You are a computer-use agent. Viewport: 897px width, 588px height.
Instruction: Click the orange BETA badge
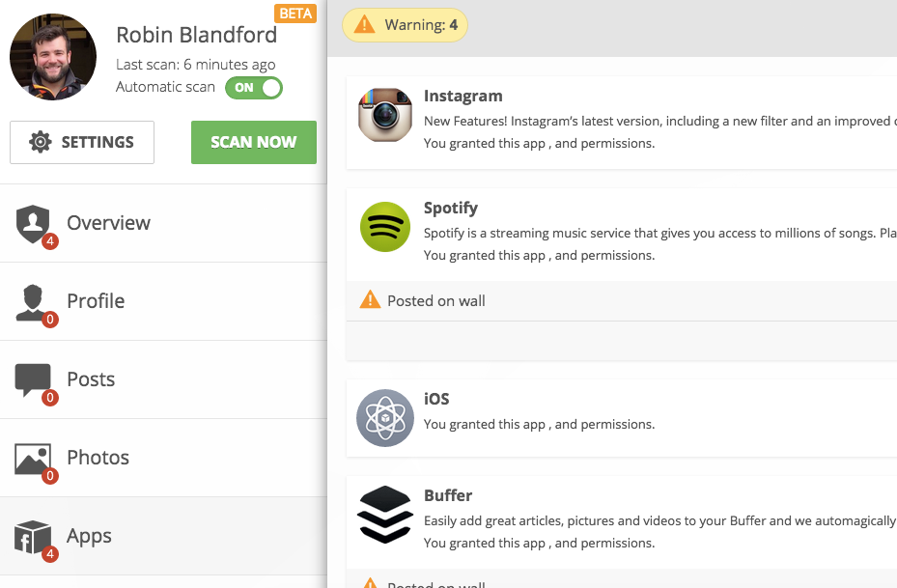tap(295, 14)
